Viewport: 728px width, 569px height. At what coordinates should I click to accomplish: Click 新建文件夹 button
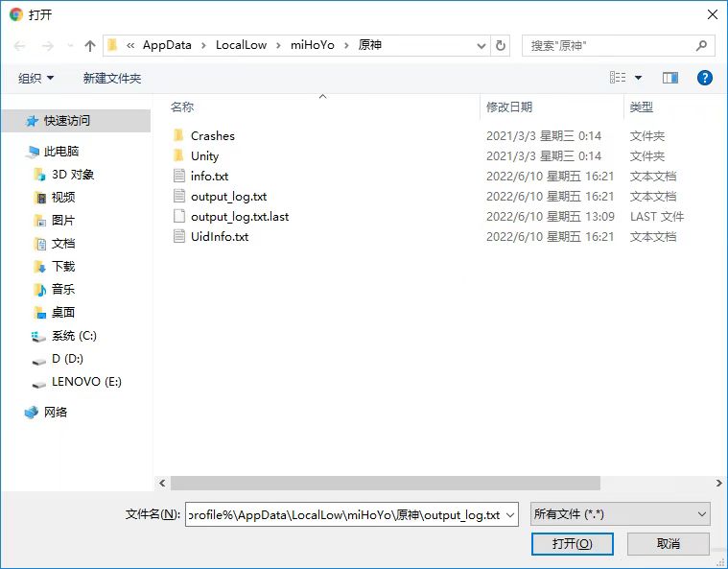tap(112, 78)
